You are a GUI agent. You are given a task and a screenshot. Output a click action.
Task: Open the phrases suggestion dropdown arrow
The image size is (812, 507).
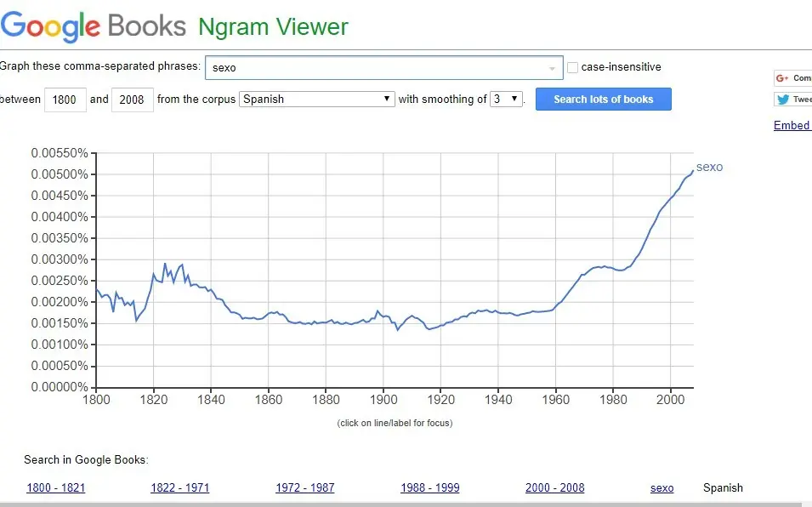pos(552,68)
